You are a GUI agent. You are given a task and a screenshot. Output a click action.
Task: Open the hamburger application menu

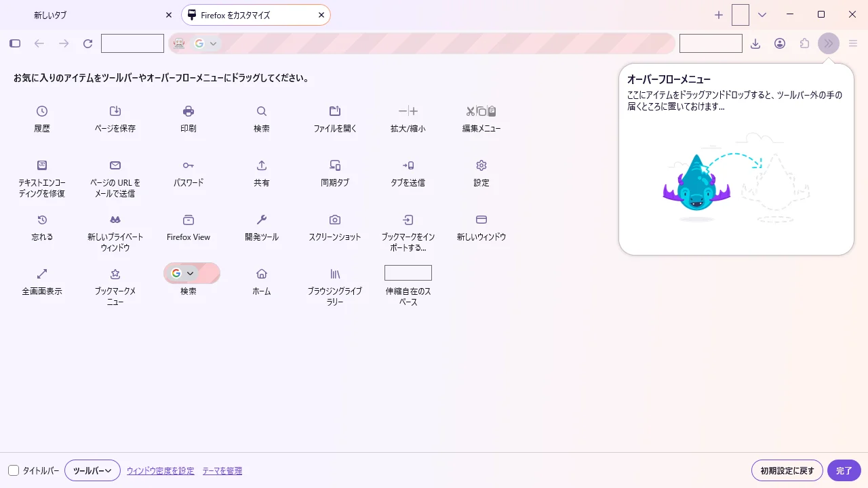pos(853,43)
